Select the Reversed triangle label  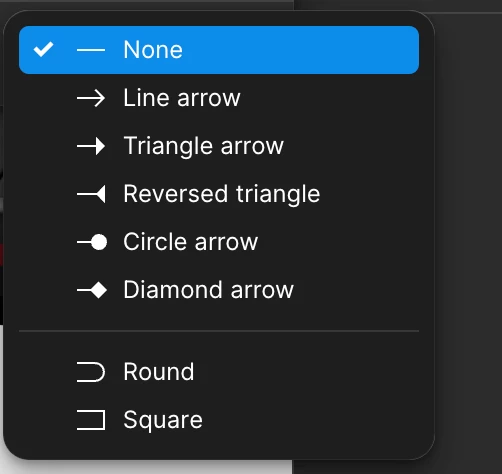pos(222,194)
